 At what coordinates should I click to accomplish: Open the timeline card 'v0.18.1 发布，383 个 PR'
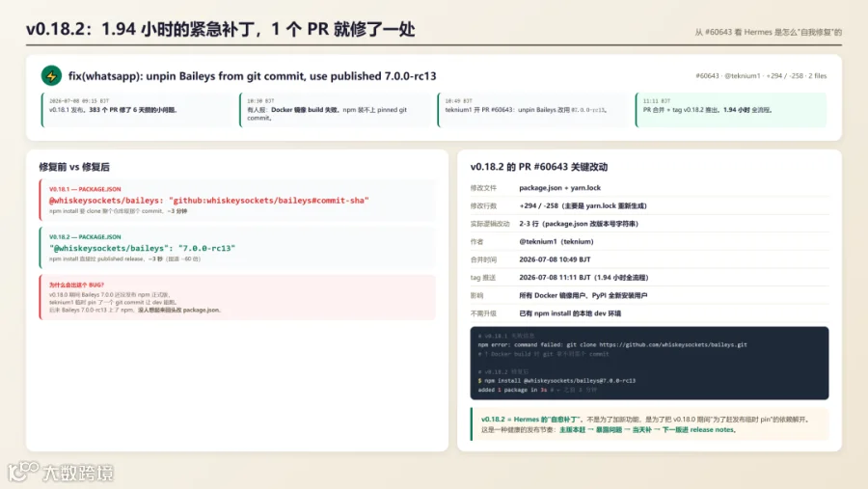click(137, 110)
